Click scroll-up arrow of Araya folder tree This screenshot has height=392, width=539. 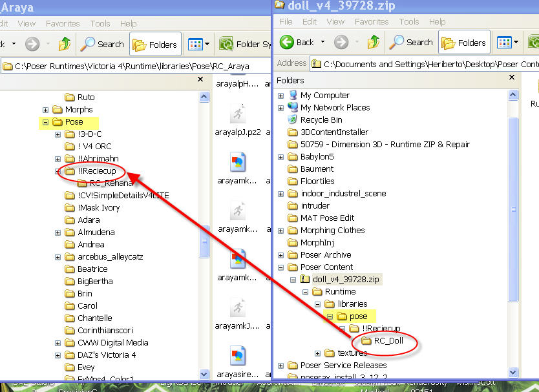204,97
